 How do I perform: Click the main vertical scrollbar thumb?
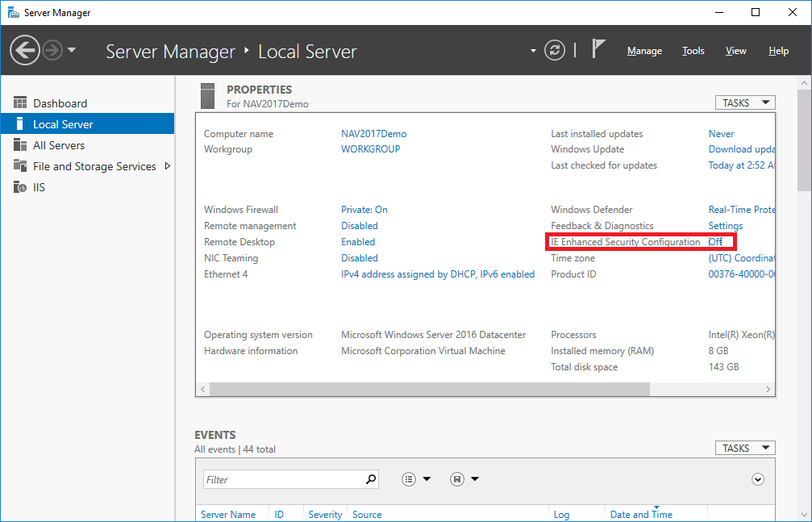coord(804,140)
